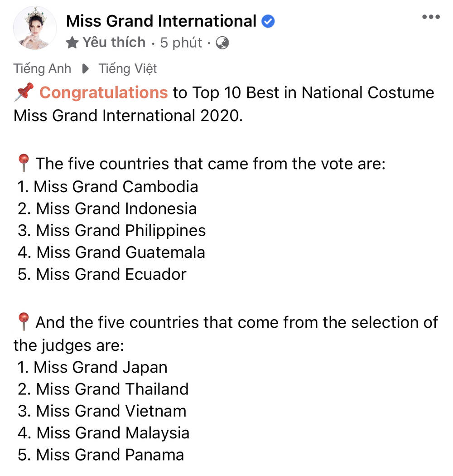Screen dimensions: 453x476
Task: Click the globe public audience icon
Action: click(222, 43)
